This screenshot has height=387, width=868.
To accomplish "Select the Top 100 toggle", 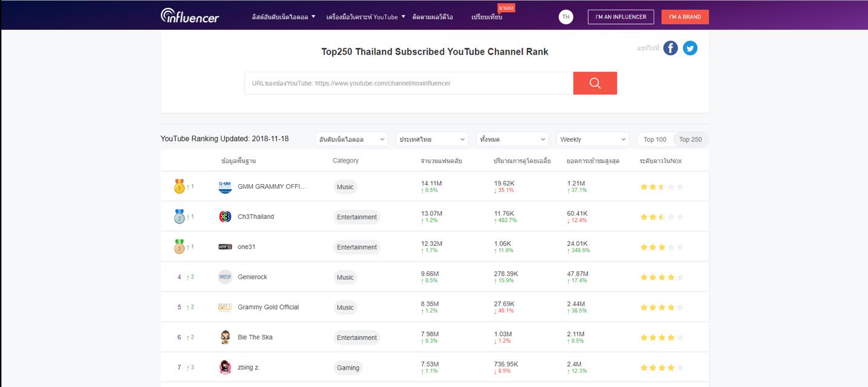I will pyautogui.click(x=654, y=139).
